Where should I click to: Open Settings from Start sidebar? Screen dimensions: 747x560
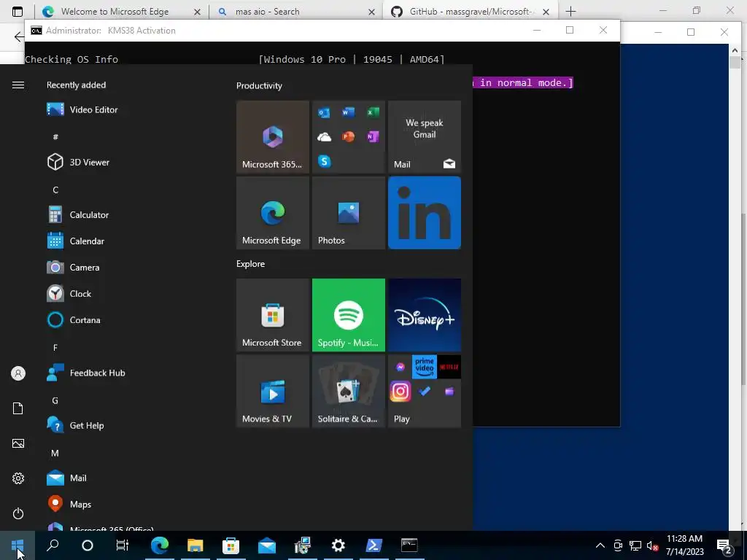tap(18, 478)
